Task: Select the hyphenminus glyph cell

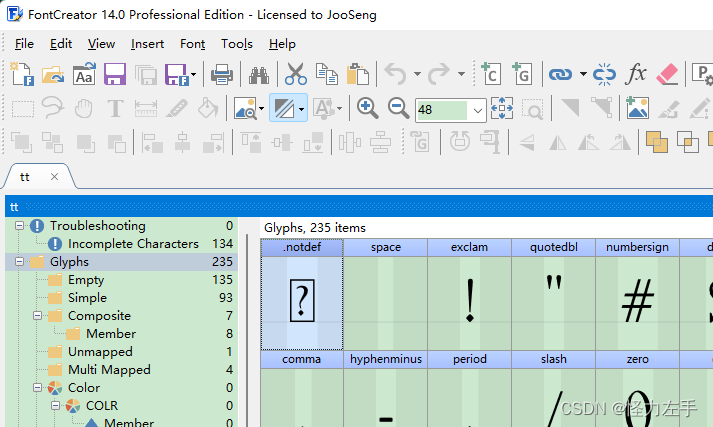Action: (x=386, y=389)
